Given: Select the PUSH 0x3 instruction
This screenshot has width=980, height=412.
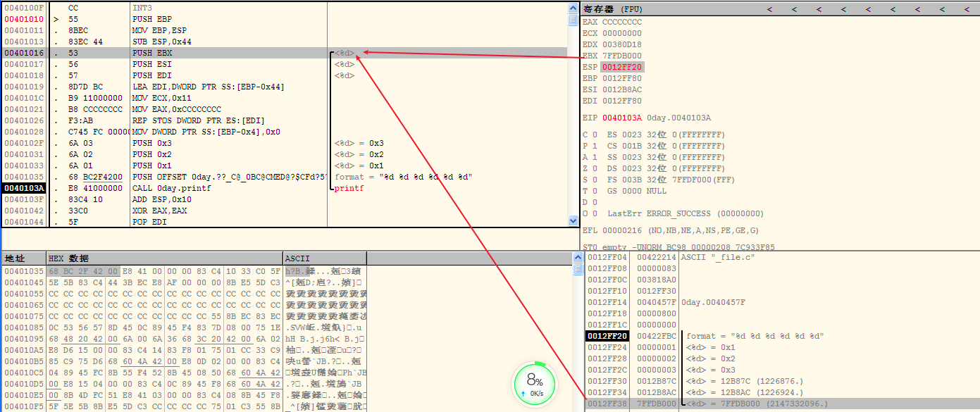Looking at the screenshot, I should [151, 143].
